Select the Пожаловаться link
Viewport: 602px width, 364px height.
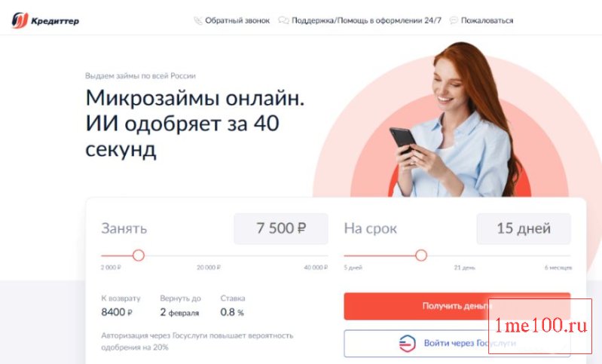487,20
